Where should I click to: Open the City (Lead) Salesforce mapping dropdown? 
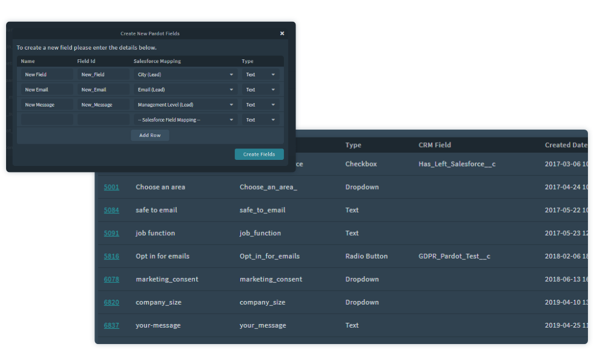pos(185,74)
